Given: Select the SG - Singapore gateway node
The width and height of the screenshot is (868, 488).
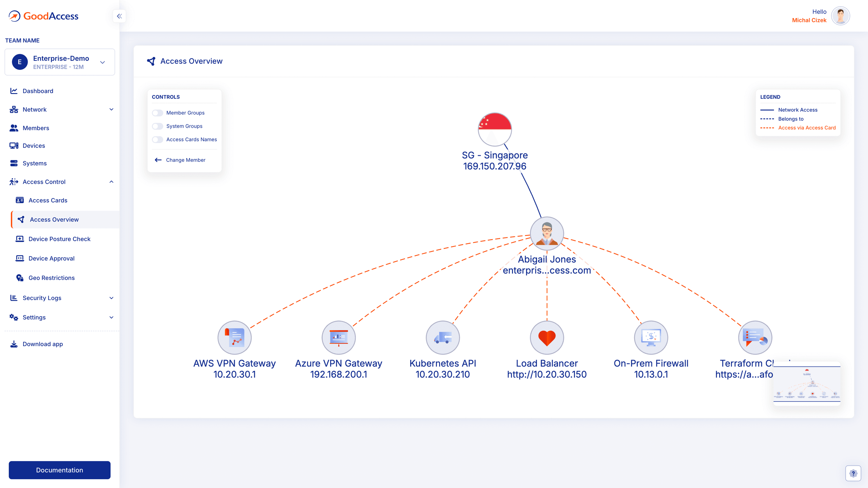Looking at the screenshot, I should (x=495, y=129).
